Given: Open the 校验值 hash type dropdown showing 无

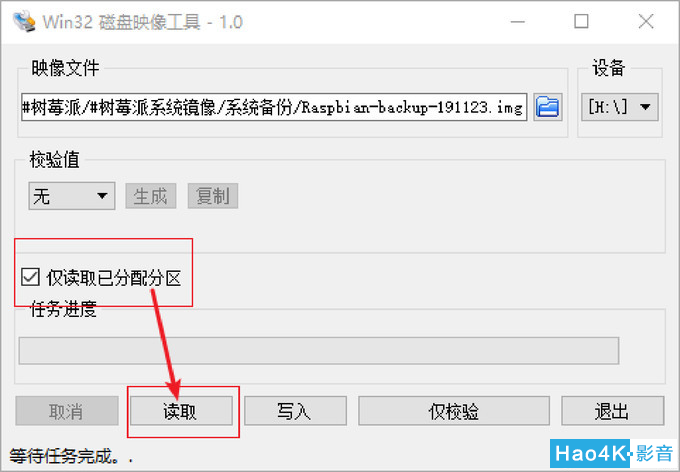Looking at the screenshot, I should click(72, 196).
